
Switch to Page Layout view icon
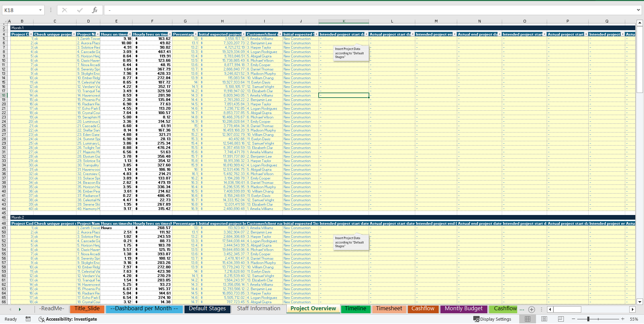coord(544,319)
